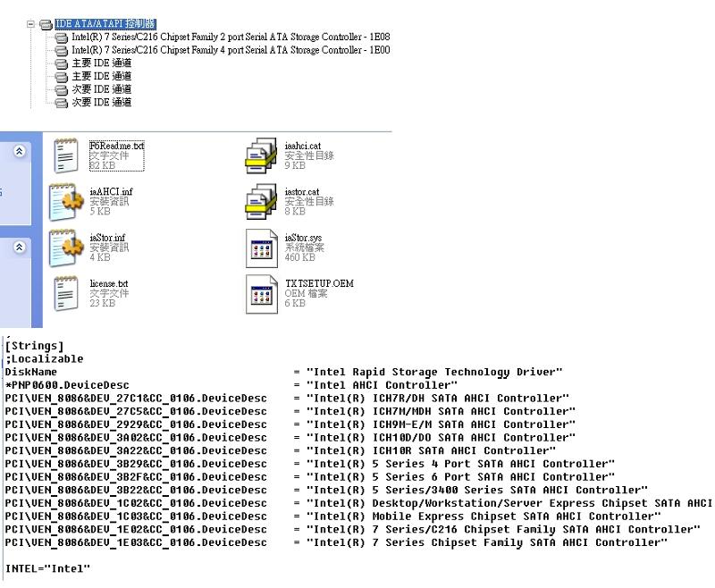Screen dimensions: 715x588
Task: Click the DiskName key
Action: [x=31, y=372]
